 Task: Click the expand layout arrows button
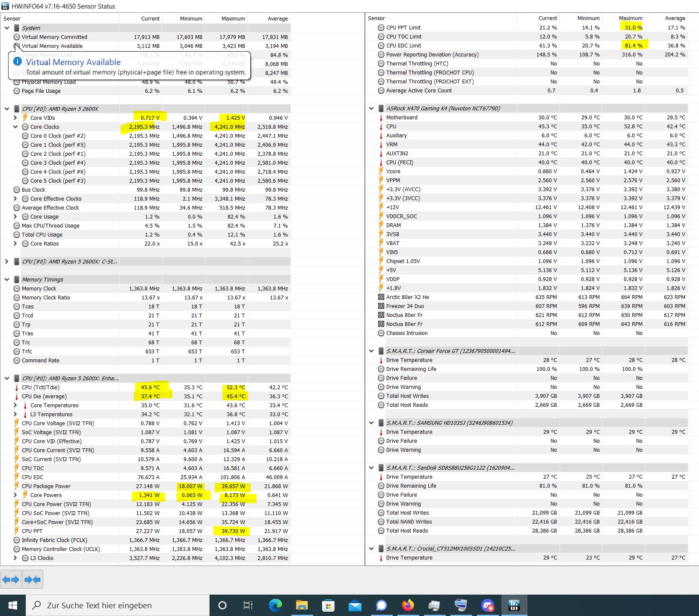[x=11, y=580]
